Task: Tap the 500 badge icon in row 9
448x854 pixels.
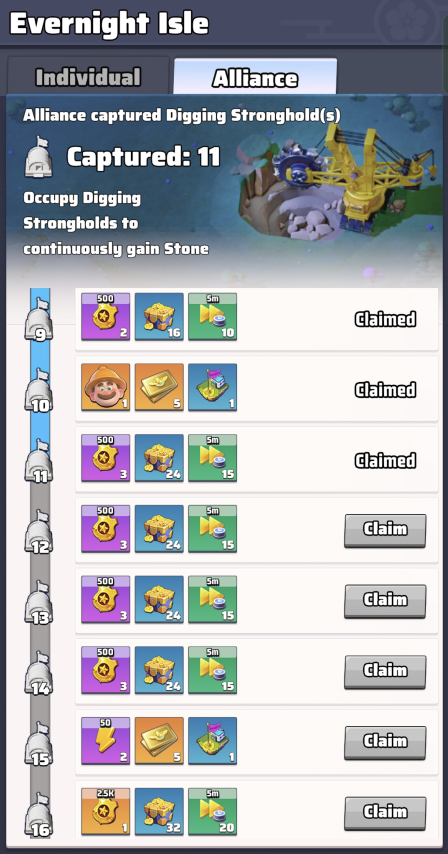Action: pyautogui.click(x=106, y=316)
